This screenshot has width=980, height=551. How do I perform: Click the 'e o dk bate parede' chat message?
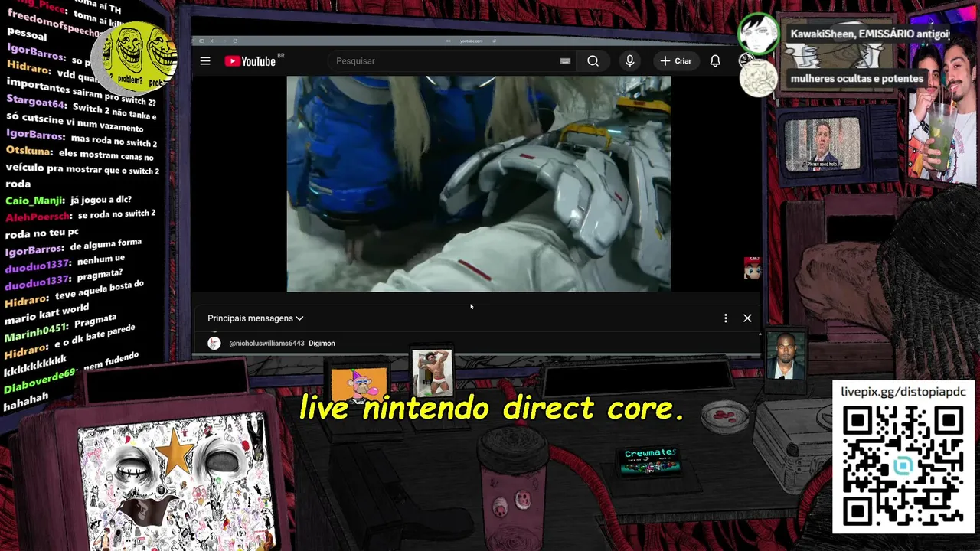(x=95, y=337)
